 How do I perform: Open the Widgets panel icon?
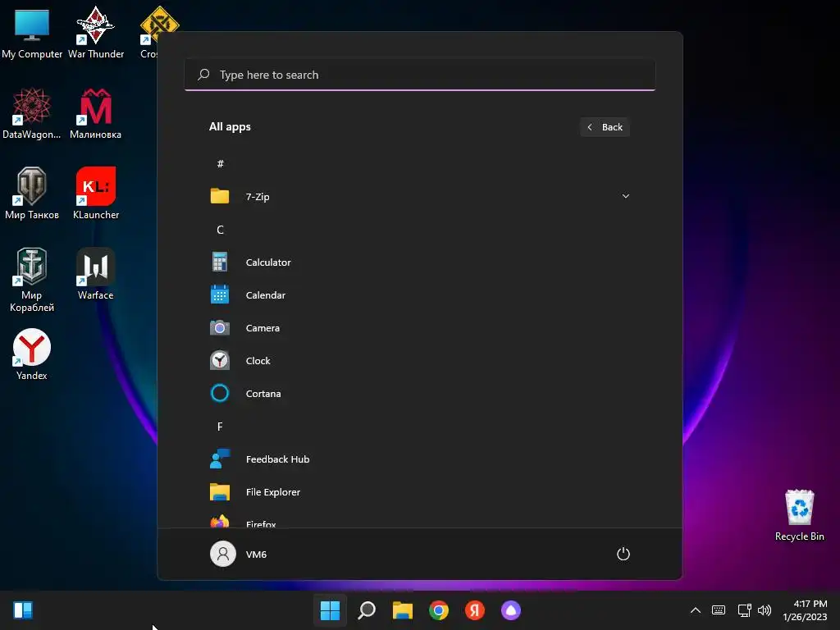click(x=23, y=610)
